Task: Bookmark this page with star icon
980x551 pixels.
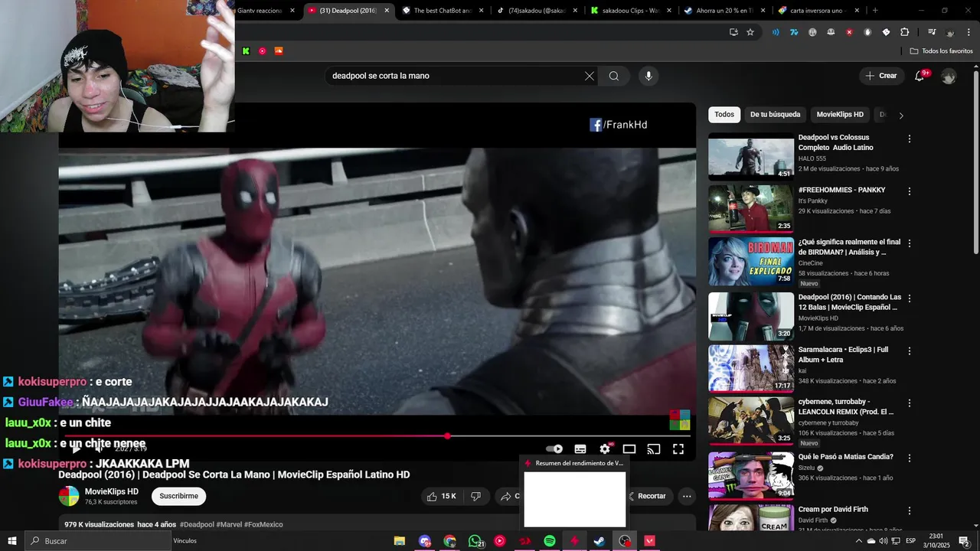Action: pos(750,32)
